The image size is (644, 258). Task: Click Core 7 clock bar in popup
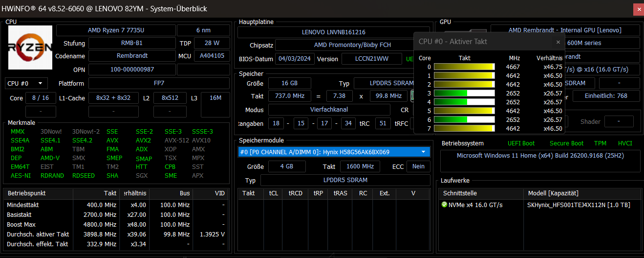(464, 129)
